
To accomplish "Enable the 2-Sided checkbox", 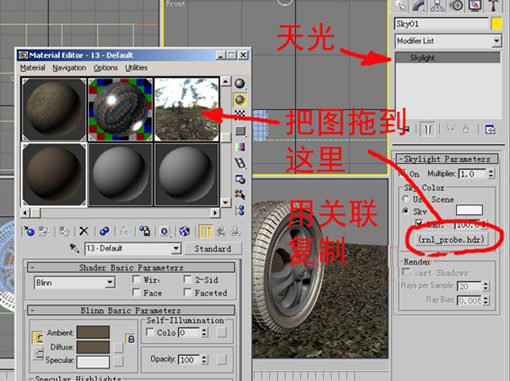I will point(187,279).
